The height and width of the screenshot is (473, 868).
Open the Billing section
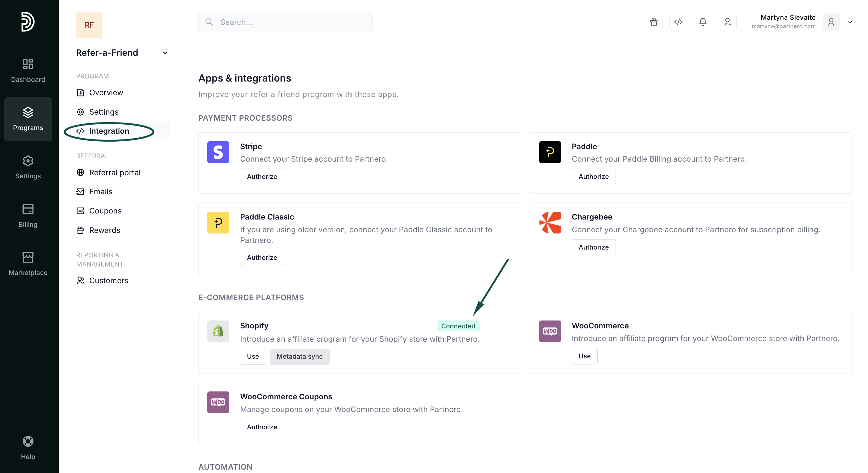coord(28,216)
